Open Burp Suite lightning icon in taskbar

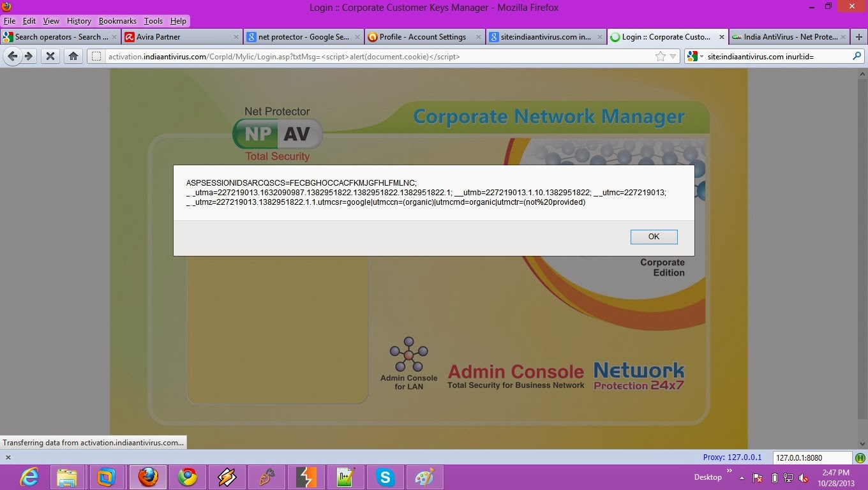click(x=306, y=477)
